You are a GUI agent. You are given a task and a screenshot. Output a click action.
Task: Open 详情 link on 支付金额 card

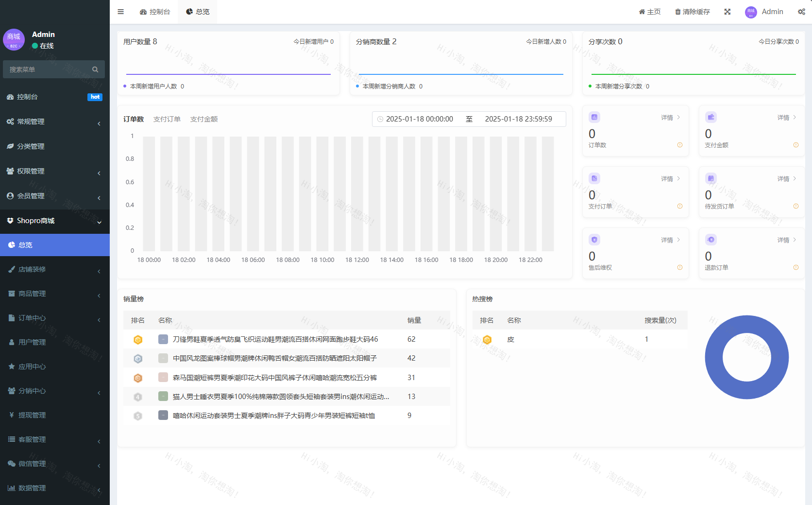(x=787, y=118)
